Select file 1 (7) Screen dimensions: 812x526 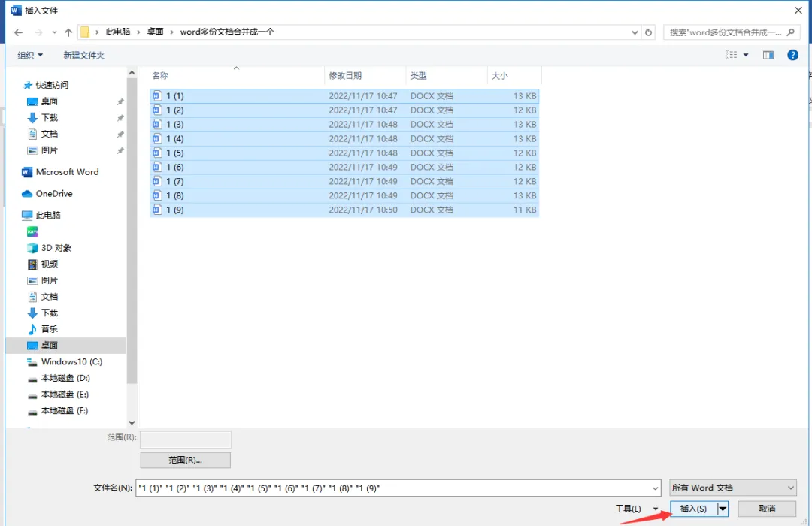(x=344, y=182)
